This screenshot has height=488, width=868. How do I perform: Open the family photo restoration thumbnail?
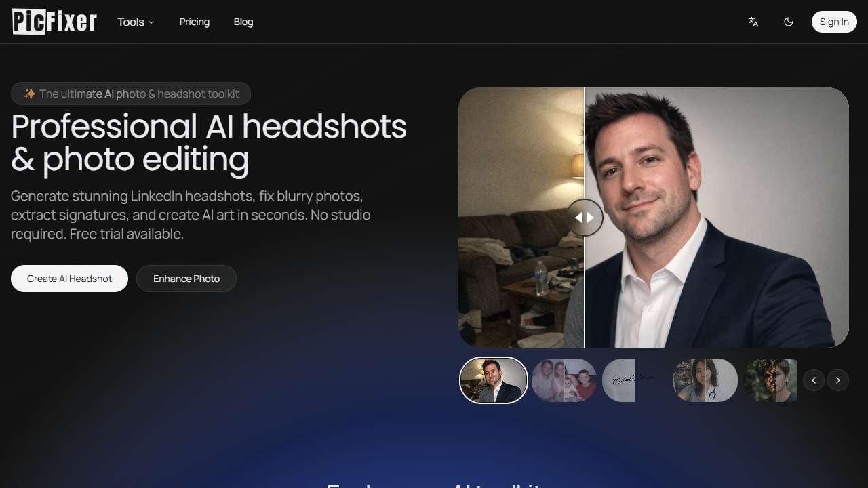[564, 380]
